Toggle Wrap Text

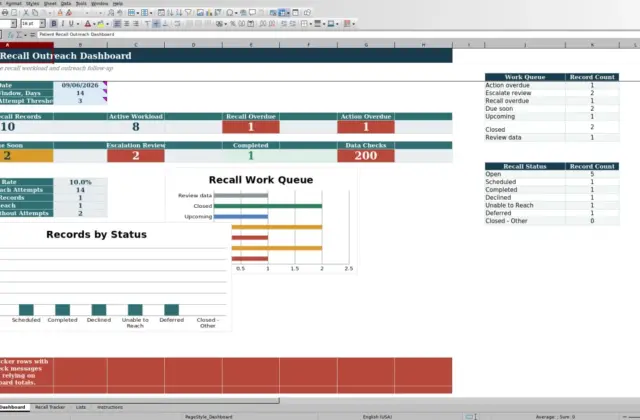point(177,24)
